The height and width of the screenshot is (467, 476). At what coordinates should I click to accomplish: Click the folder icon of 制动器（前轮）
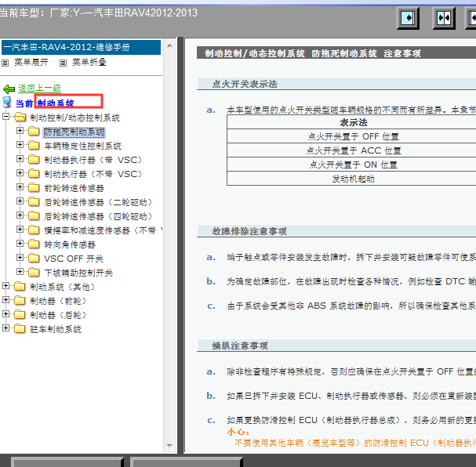coord(20,301)
